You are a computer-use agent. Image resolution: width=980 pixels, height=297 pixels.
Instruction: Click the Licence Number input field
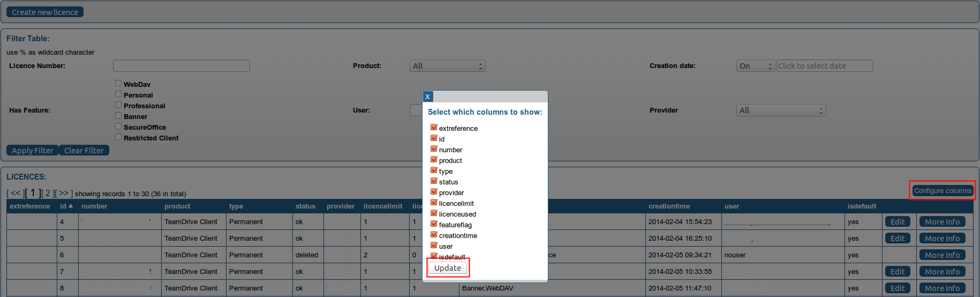click(x=182, y=66)
